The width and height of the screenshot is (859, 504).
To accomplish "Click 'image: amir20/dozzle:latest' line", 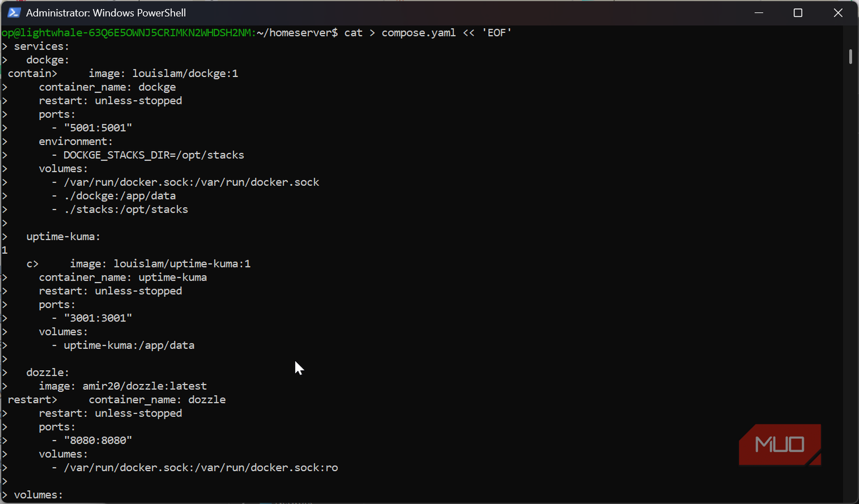I will tap(123, 386).
